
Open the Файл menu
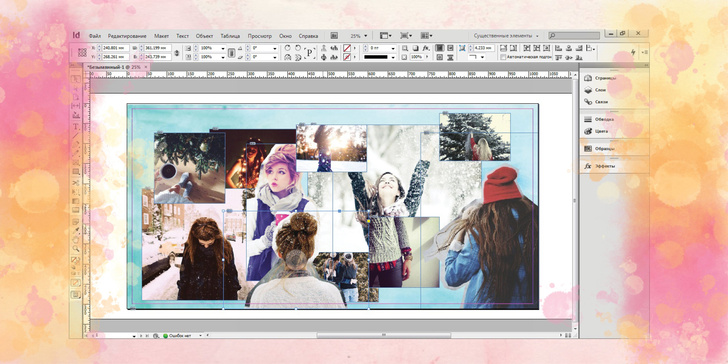point(95,36)
